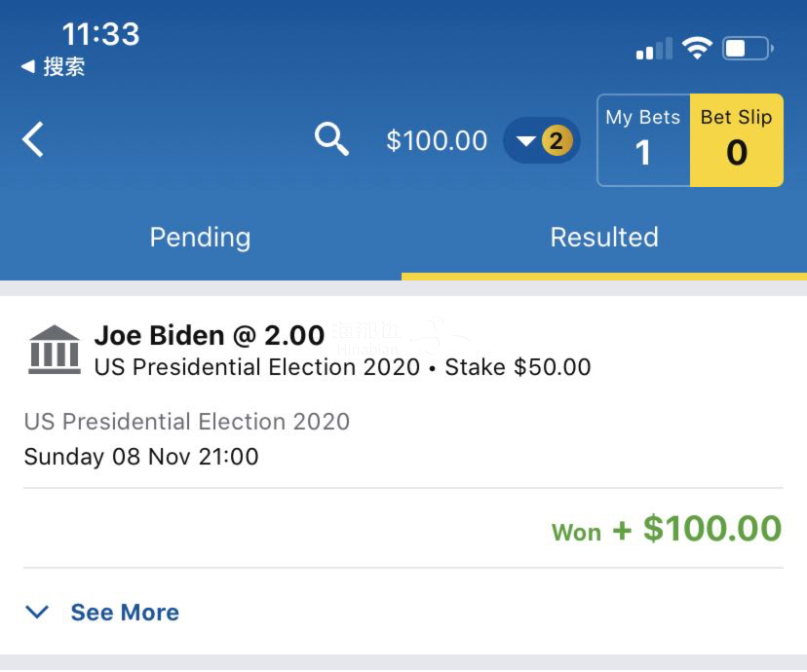807x672 pixels.
Task: Select the Resulted tab
Action: (x=604, y=237)
